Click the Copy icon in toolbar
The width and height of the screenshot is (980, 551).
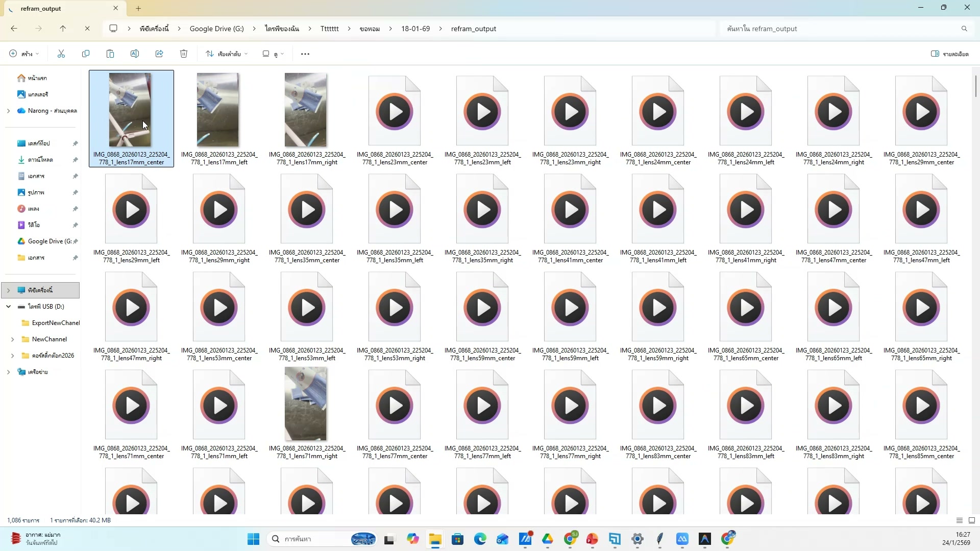coord(86,54)
